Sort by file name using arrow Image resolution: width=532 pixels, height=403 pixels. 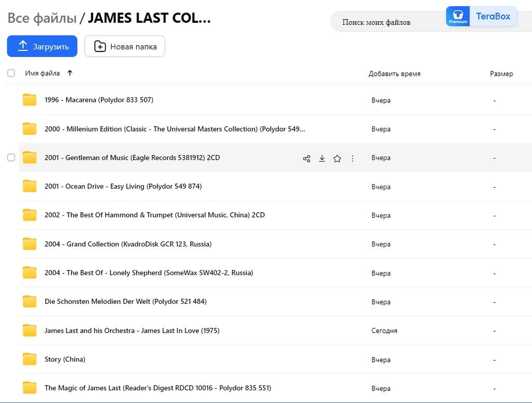(x=70, y=73)
